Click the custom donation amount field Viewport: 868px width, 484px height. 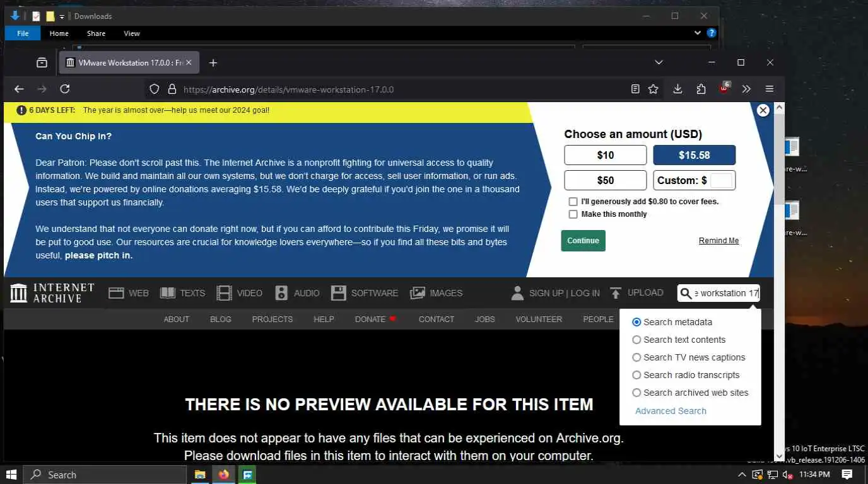tap(721, 180)
